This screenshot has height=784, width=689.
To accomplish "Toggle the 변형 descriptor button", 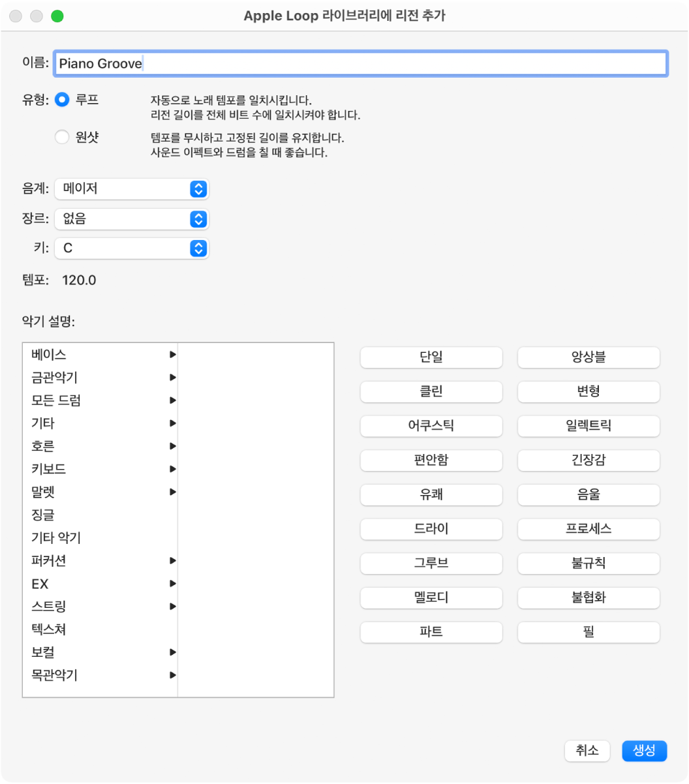I will pyautogui.click(x=589, y=391).
